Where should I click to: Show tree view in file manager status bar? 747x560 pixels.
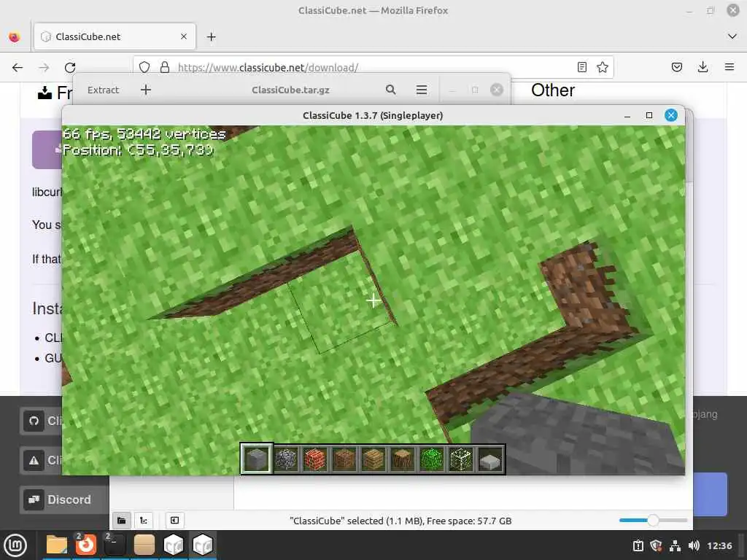click(144, 521)
